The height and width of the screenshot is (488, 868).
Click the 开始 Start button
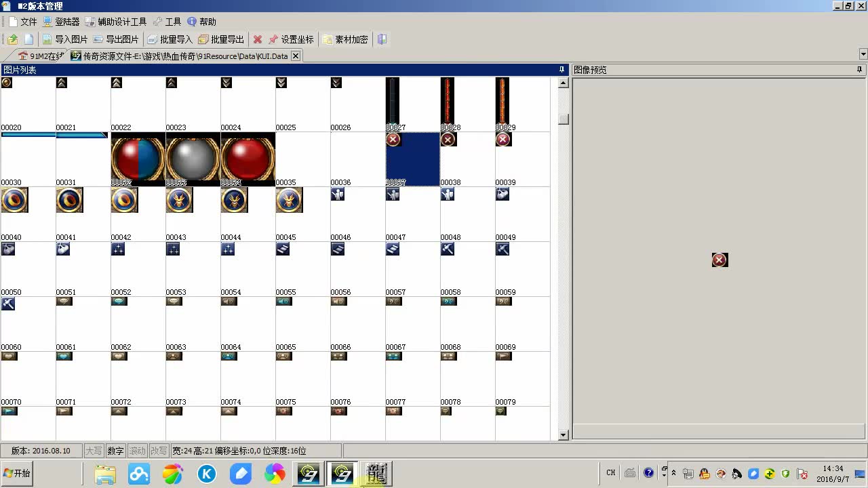(17, 473)
